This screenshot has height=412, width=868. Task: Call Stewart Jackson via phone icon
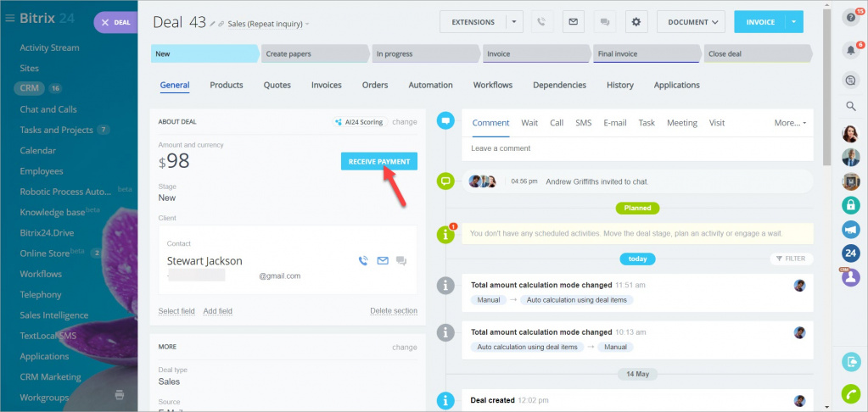(x=363, y=260)
